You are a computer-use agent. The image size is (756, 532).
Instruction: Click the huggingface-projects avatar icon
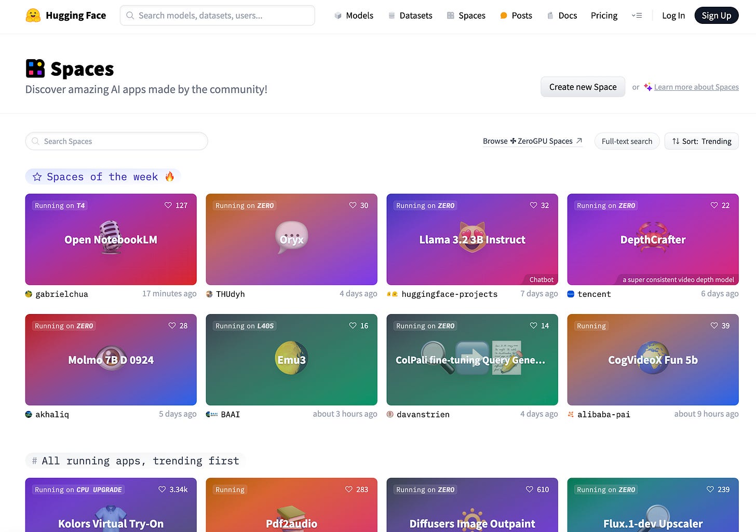(x=393, y=294)
